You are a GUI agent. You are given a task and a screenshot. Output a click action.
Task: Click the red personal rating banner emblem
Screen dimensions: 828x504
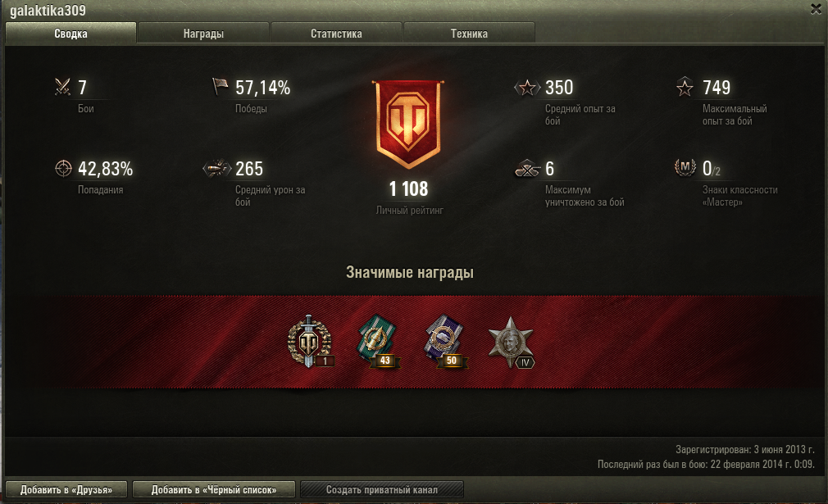click(x=407, y=125)
